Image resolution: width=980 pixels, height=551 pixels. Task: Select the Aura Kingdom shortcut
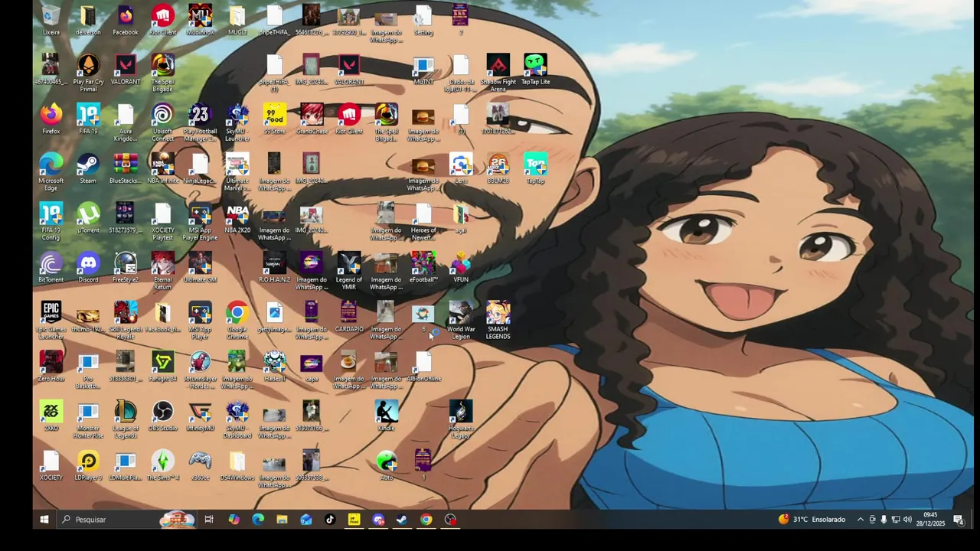tap(126, 123)
